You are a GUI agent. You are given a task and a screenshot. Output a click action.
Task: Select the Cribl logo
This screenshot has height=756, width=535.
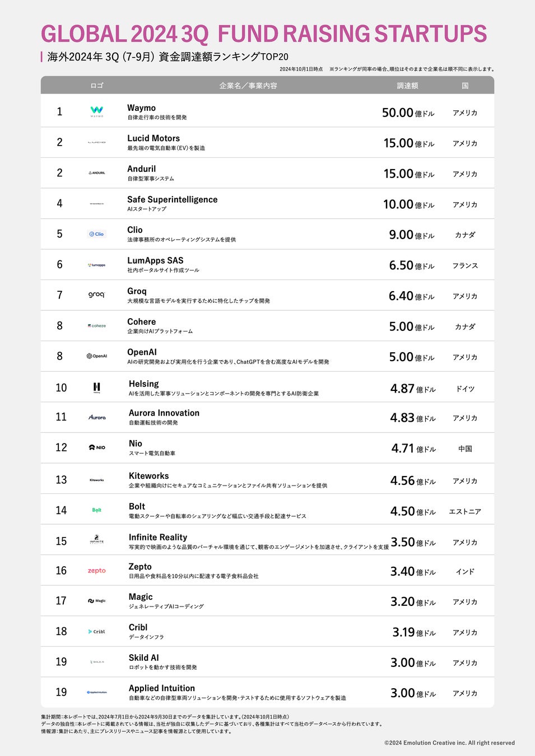97,632
